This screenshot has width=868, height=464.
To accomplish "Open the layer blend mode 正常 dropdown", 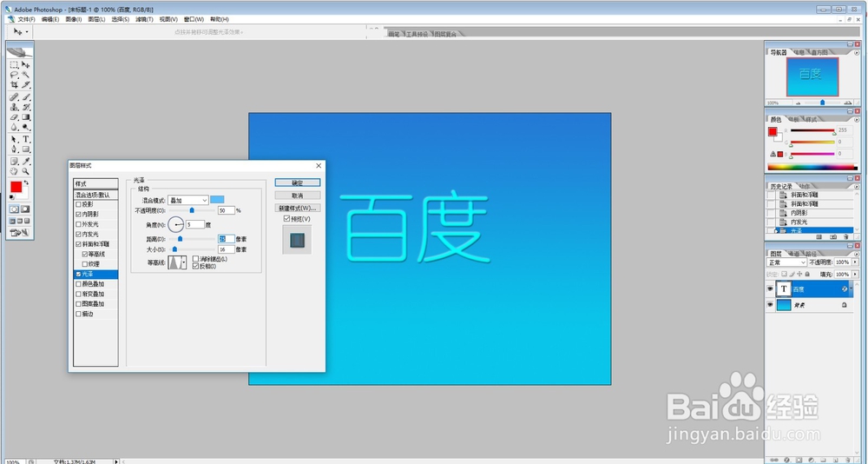I will pos(786,262).
